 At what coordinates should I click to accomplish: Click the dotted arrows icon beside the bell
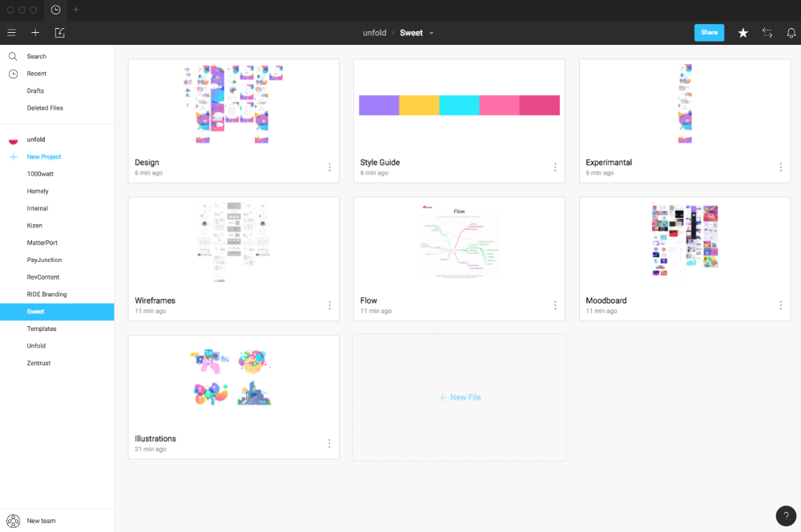(x=767, y=33)
